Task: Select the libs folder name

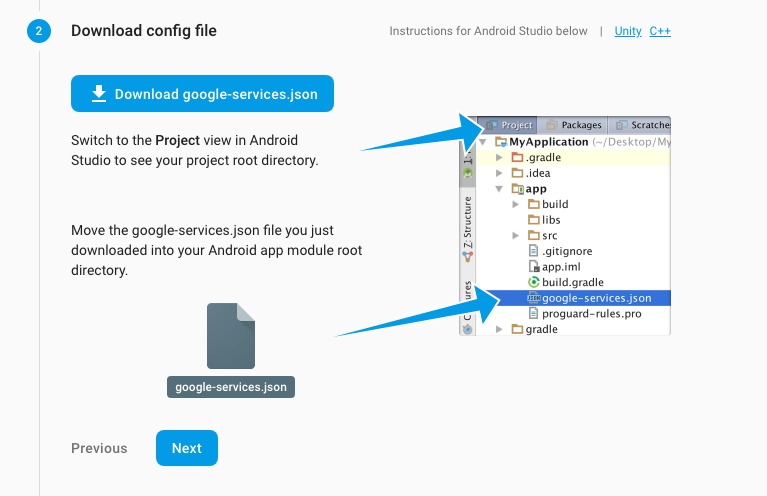Action: tap(551, 220)
